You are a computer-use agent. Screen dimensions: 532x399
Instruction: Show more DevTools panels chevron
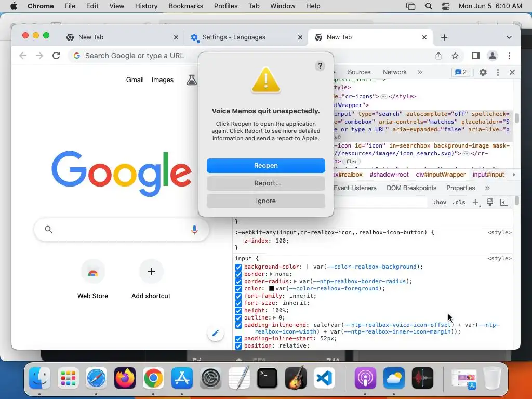click(420, 72)
